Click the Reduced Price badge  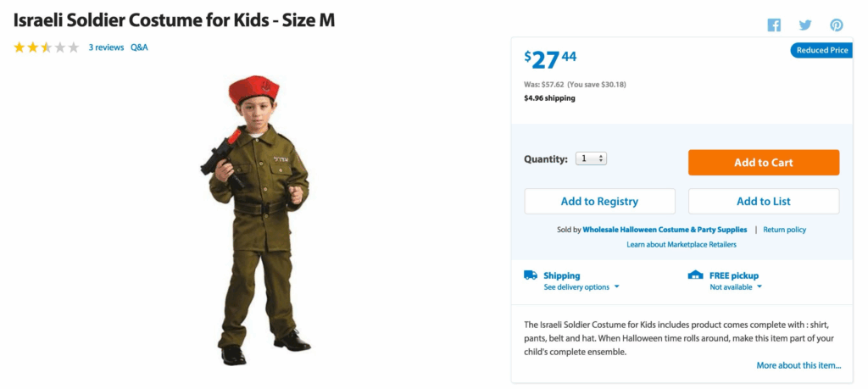coord(821,51)
